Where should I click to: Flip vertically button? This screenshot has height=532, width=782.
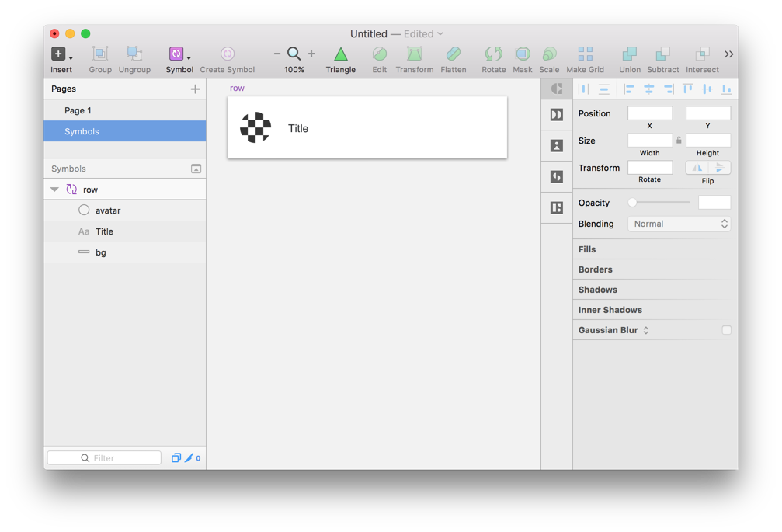click(720, 168)
